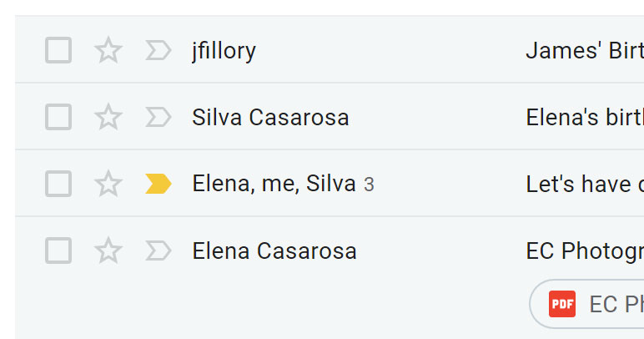Open the "Let's have" conversation subject
644x339 pixels.
pyautogui.click(x=584, y=184)
